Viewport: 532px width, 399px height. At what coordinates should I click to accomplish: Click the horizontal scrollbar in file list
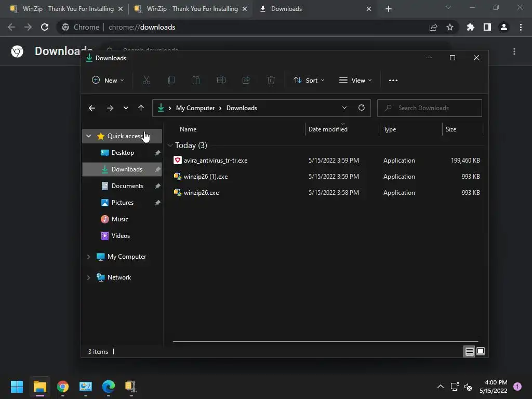[325, 341]
